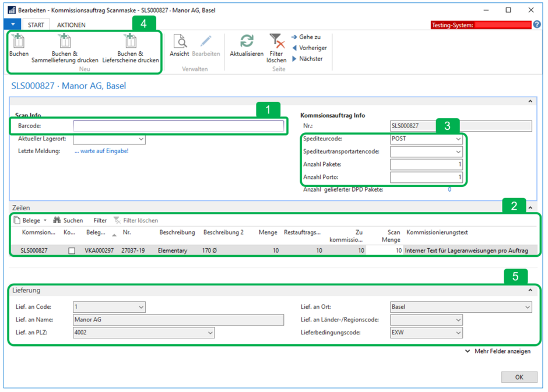Click the Bearbeiten pencil icon
The image size is (548, 392).
(206, 41)
